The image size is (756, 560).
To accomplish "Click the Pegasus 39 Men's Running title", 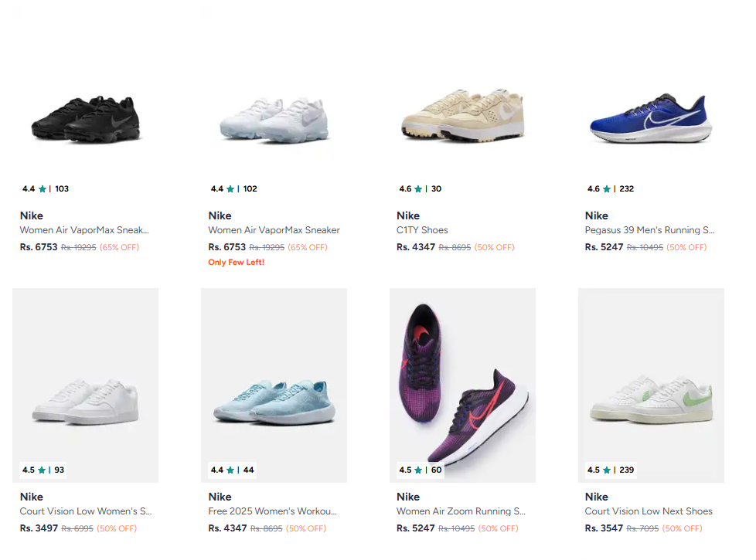I will 649,230.
